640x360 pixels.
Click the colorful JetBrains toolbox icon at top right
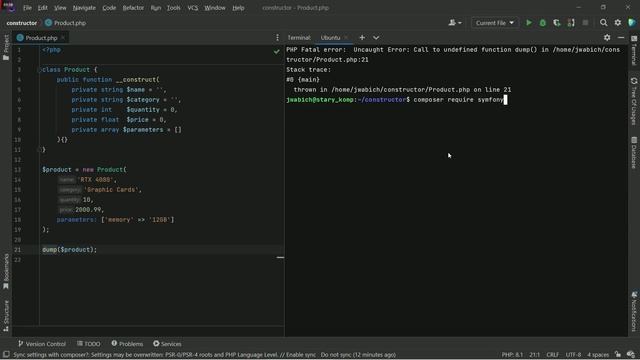(x=632, y=23)
